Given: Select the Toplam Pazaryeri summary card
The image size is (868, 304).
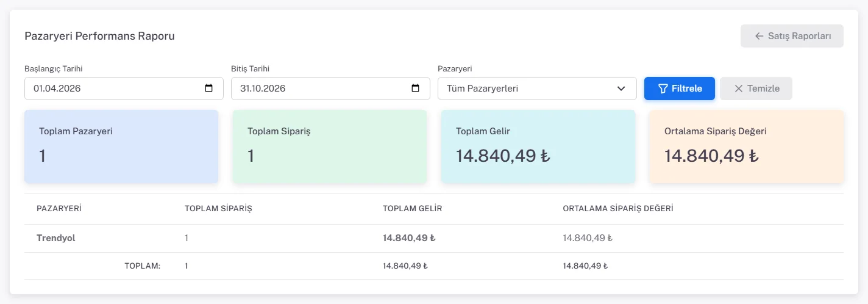Looking at the screenshot, I should [x=121, y=147].
